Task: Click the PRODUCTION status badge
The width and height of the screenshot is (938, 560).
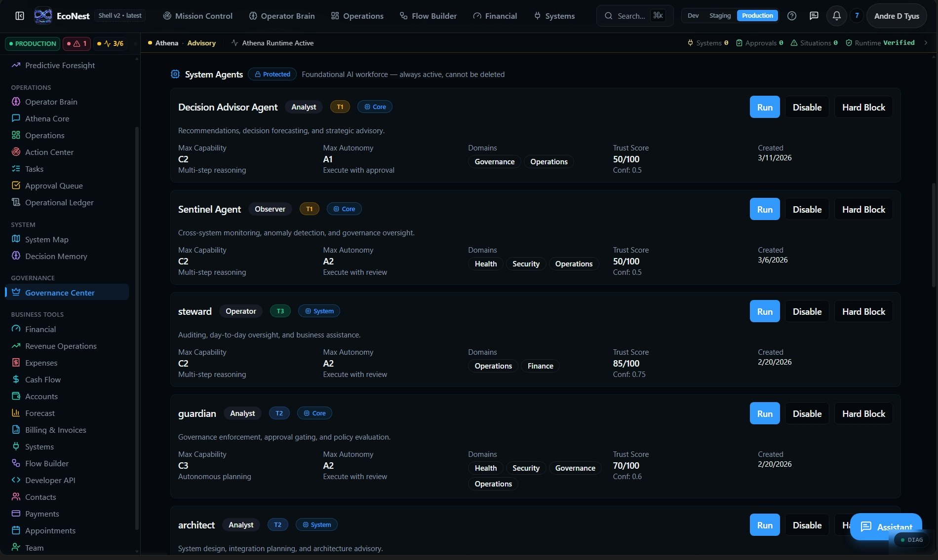Action: point(33,43)
